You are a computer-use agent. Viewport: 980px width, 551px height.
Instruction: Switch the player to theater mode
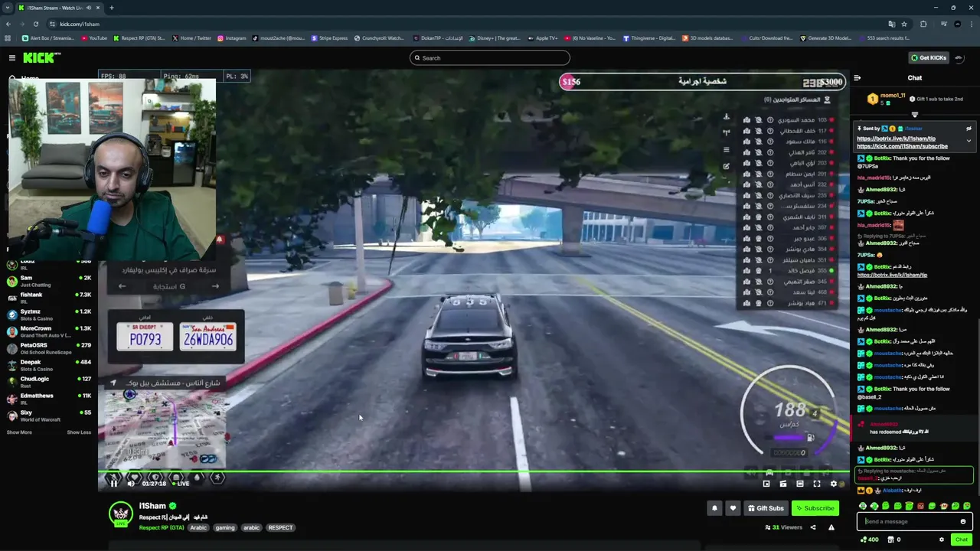pos(800,484)
